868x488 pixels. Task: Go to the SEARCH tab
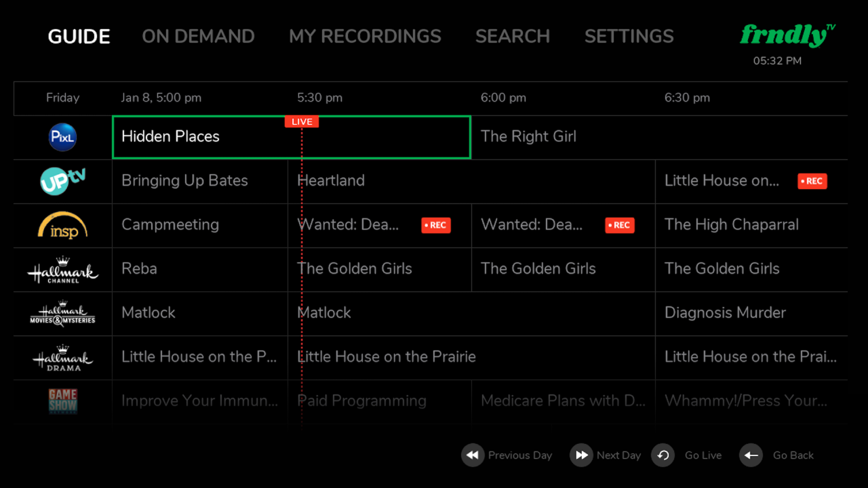(513, 37)
